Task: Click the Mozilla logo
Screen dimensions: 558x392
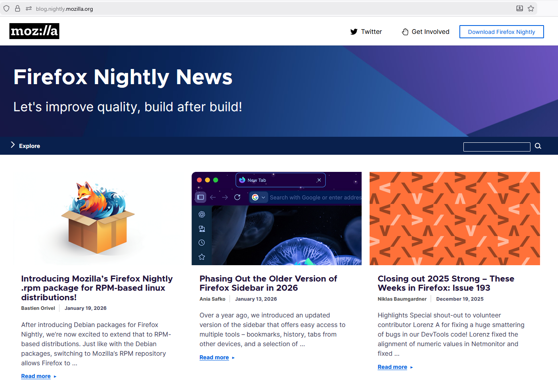Action: click(34, 31)
